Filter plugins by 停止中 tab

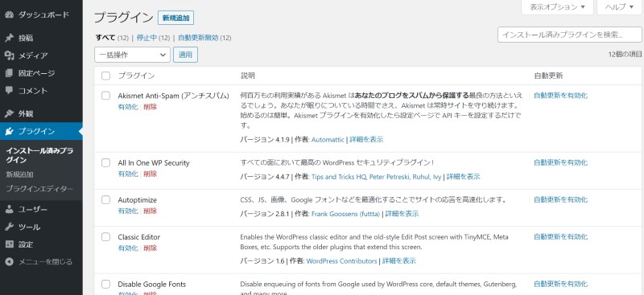pyautogui.click(x=147, y=38)
